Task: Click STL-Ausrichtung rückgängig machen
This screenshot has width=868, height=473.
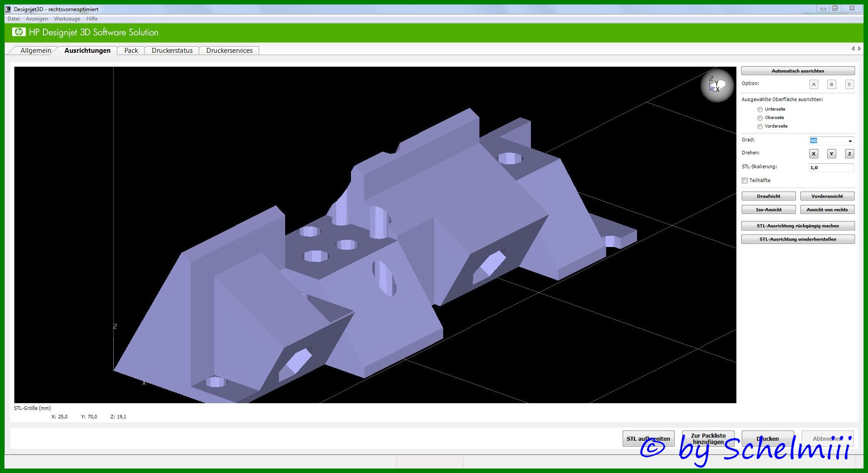Action: point(798,226)
